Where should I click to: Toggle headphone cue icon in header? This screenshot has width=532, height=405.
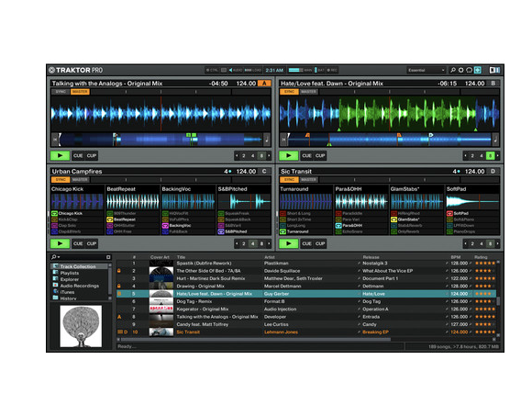tap(469, 70)
